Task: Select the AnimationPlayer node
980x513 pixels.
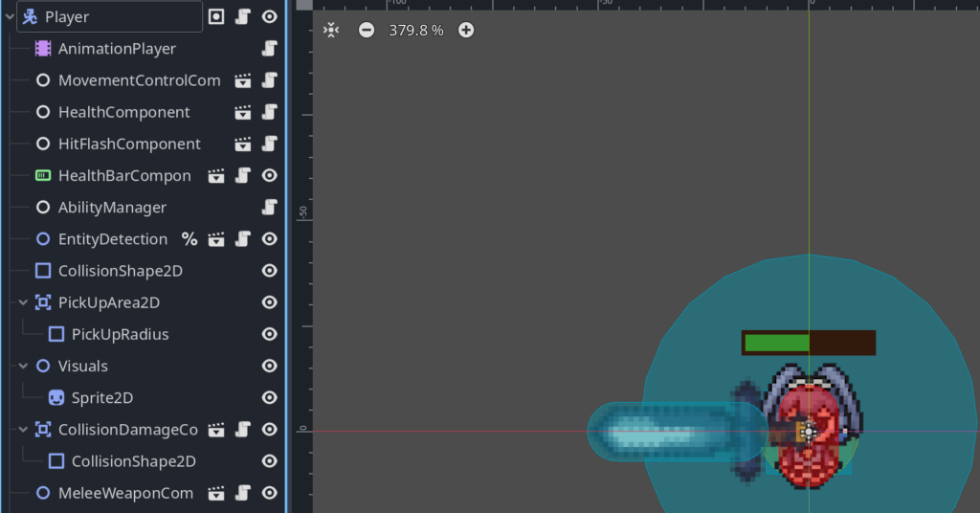Action: (x=117, y=49)
